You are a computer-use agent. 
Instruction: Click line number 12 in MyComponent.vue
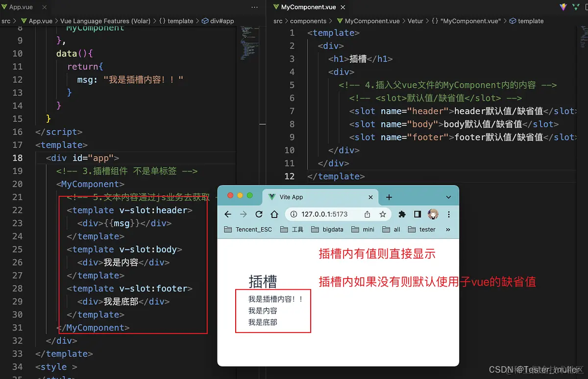pyautogui.click(x=289, y=176)
